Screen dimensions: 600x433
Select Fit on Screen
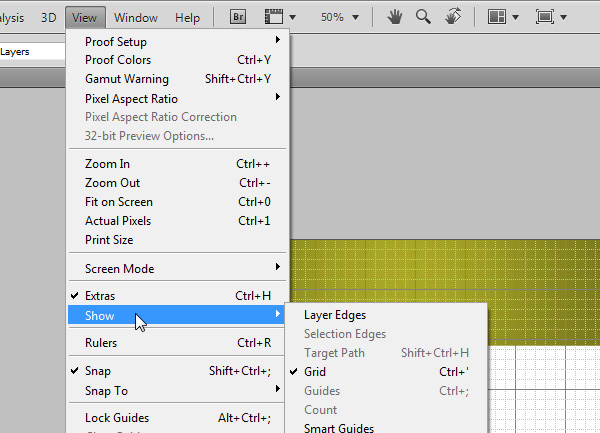(x=178, y=202)
